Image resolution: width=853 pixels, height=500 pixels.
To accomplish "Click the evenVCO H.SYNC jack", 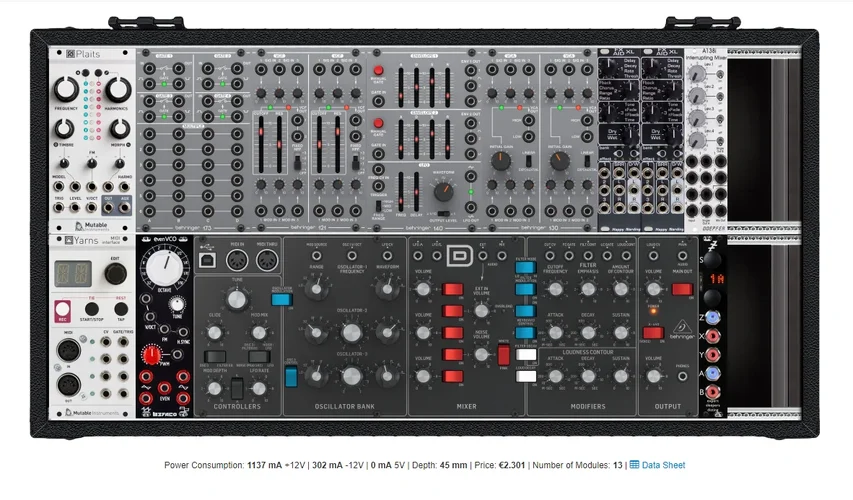I will (x=183, y=332).
